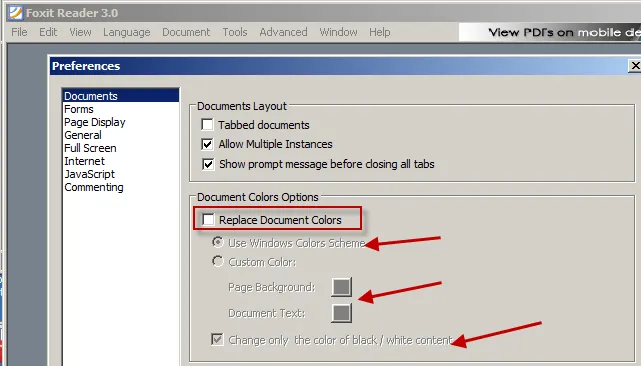Choose the Custom Color radio option
The height and width of the screenshot is (366, 641).
point(218,261)
